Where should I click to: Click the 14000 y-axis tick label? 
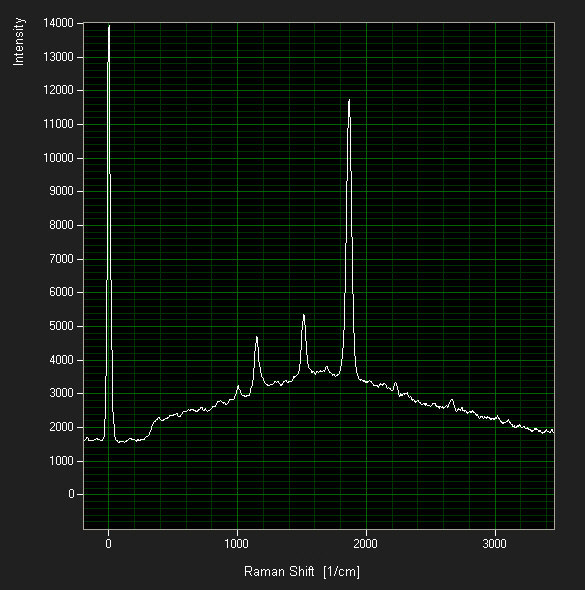(58, 23)
